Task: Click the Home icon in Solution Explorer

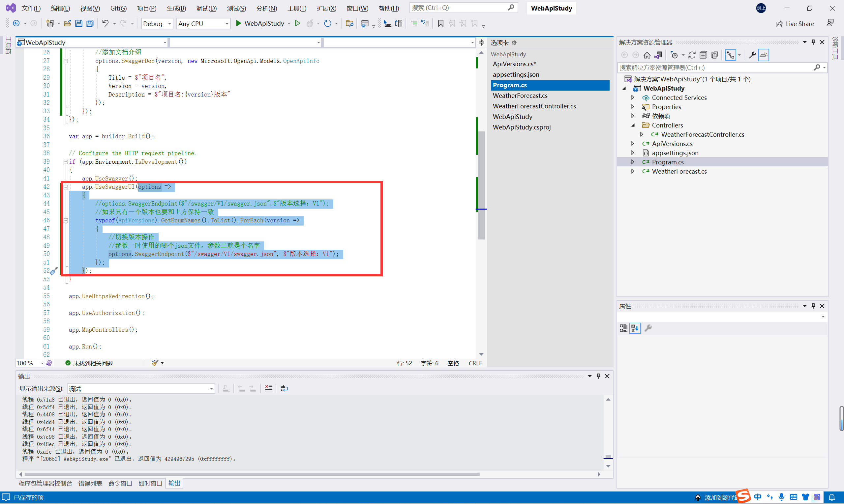Action: (647, 55)
